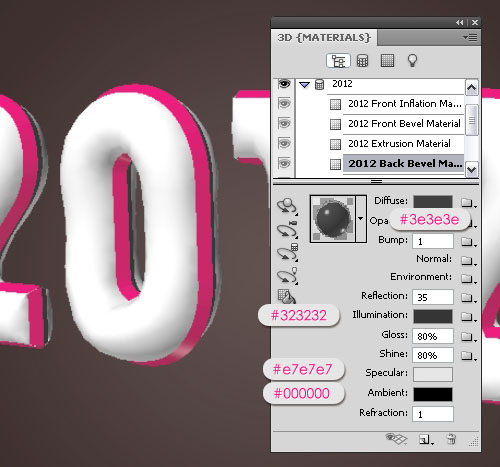The height and width of the screenshot is (467, 500).
Task: Open the material preset picker dropdown arrow
Action: pos(360,219)
